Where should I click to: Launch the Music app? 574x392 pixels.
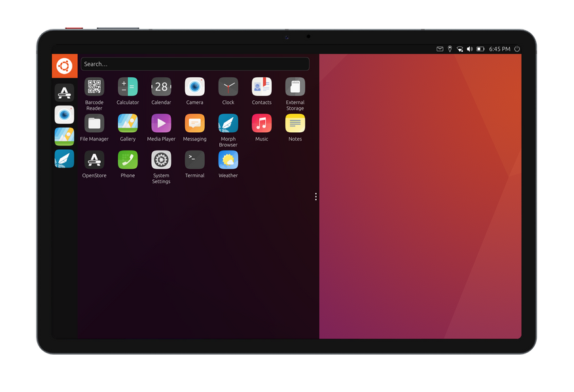tap(262, 123)
